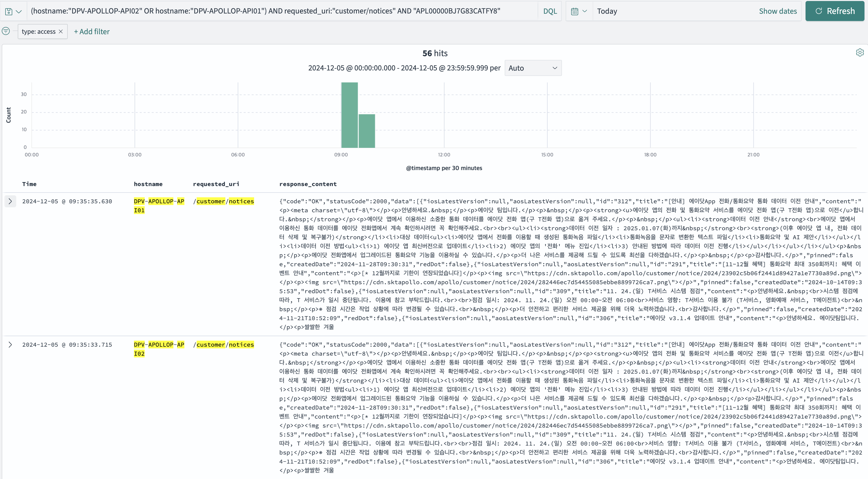Click into the query search bar
868x479 pixels.
(x=282, y=11)
